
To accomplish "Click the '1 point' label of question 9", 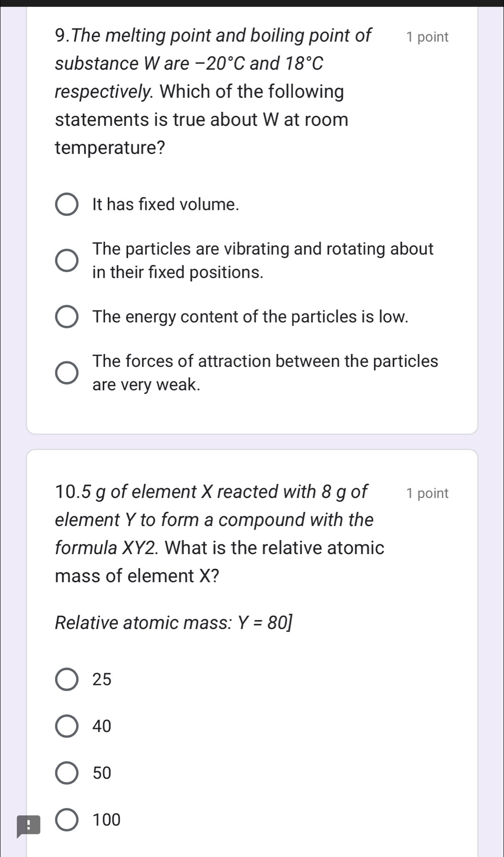I will (427, 37).
